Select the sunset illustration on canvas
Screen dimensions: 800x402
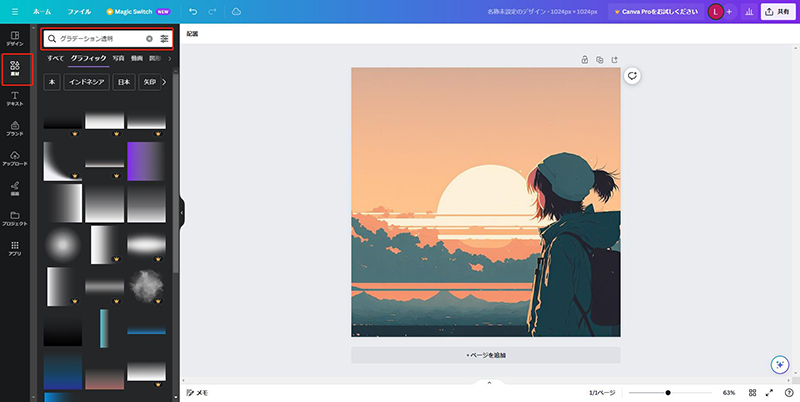pyautogui.click(x=486, y=202)
